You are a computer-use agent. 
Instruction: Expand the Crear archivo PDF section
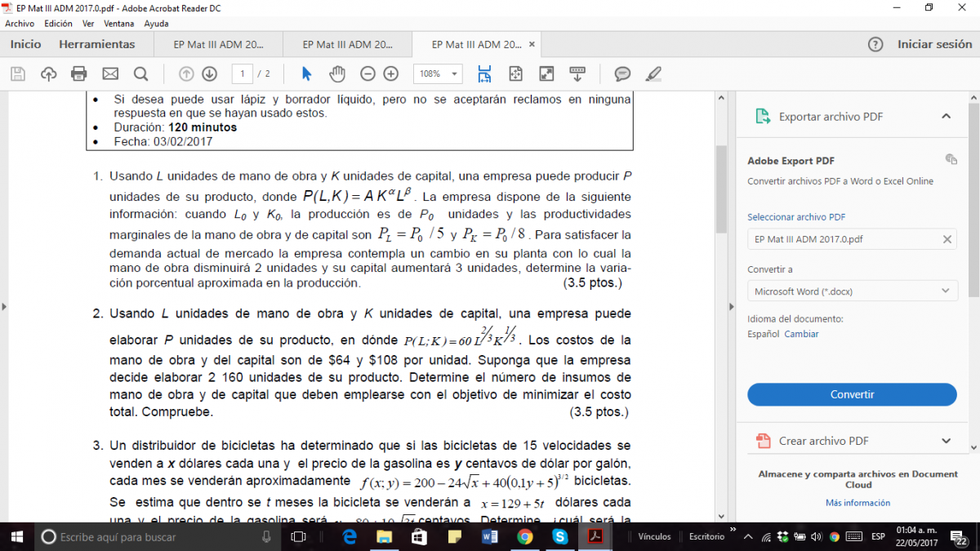[946, 441]
